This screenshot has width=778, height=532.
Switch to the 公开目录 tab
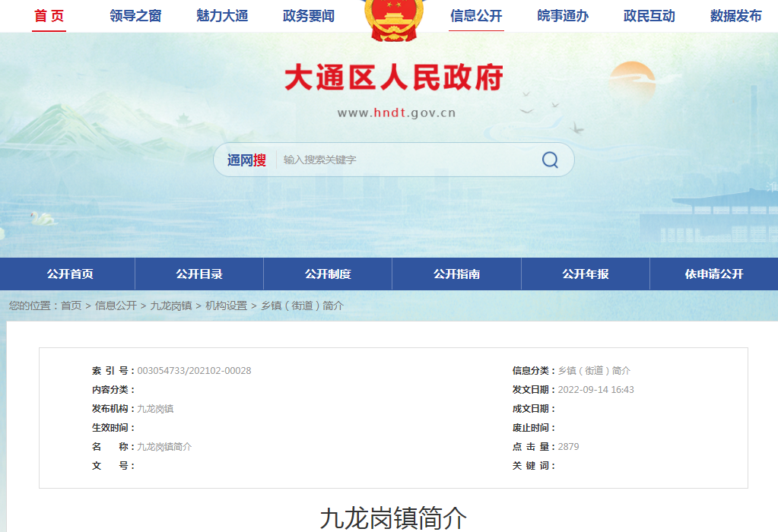199,274
